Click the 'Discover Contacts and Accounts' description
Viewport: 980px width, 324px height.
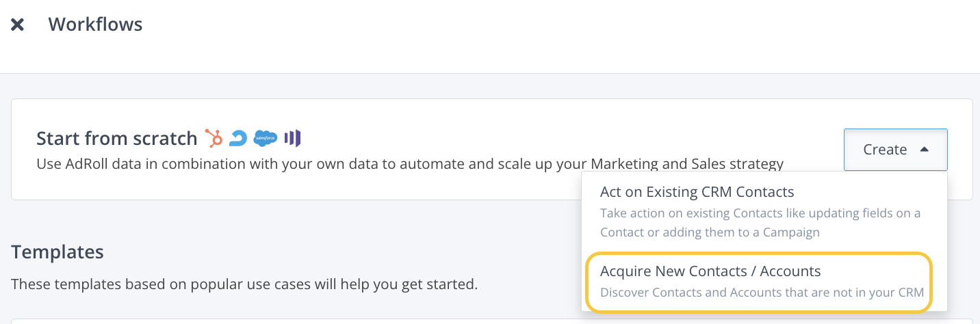(x=762, y=293)
